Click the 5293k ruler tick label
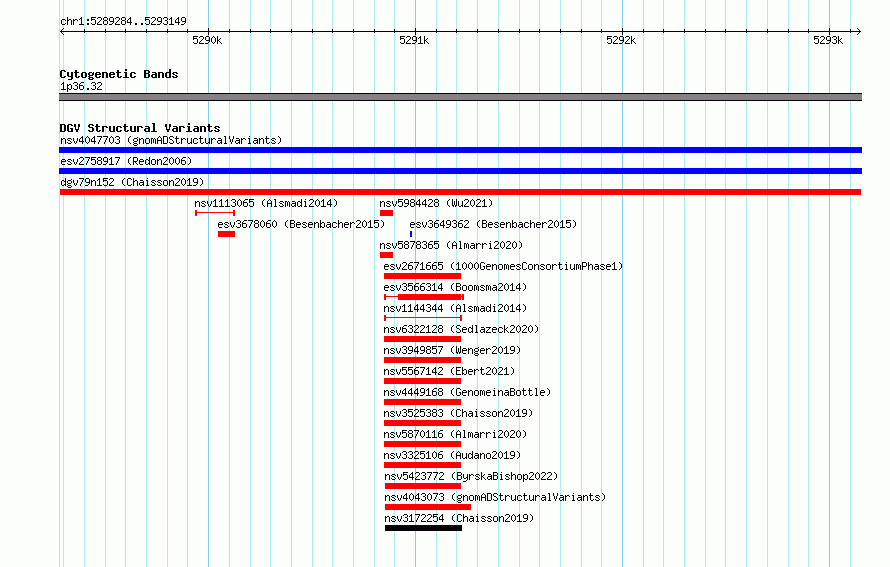This screenshot has width=890, height=567. coord(828,40)
